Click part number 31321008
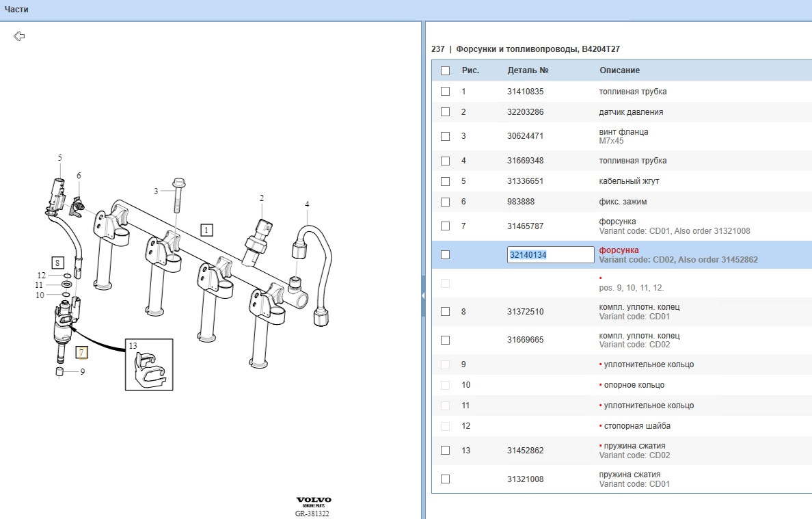This screenshot has height=519, width=812. (x=525, y=479)
